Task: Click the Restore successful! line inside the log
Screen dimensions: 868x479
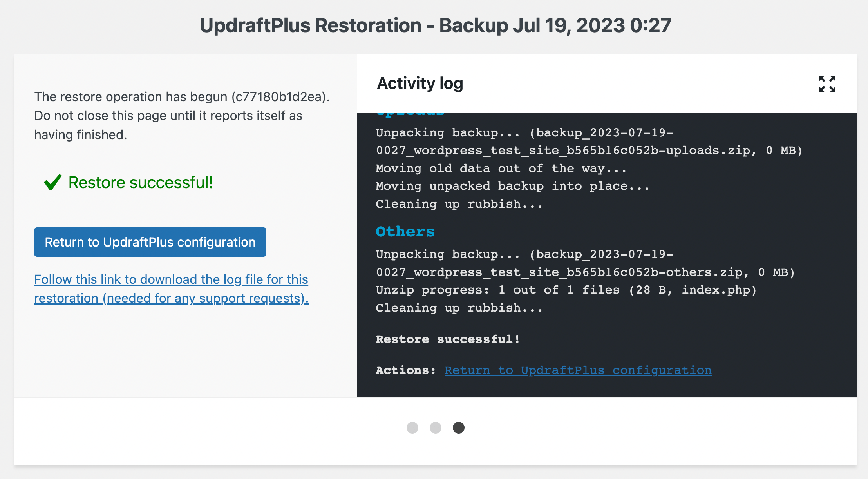Action: coord(448,339)
